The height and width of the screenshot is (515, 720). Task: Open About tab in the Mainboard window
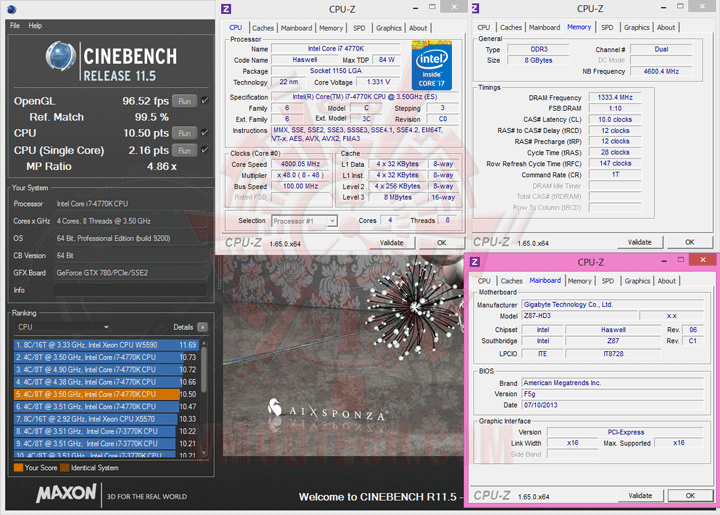click(x=666, y=281)
